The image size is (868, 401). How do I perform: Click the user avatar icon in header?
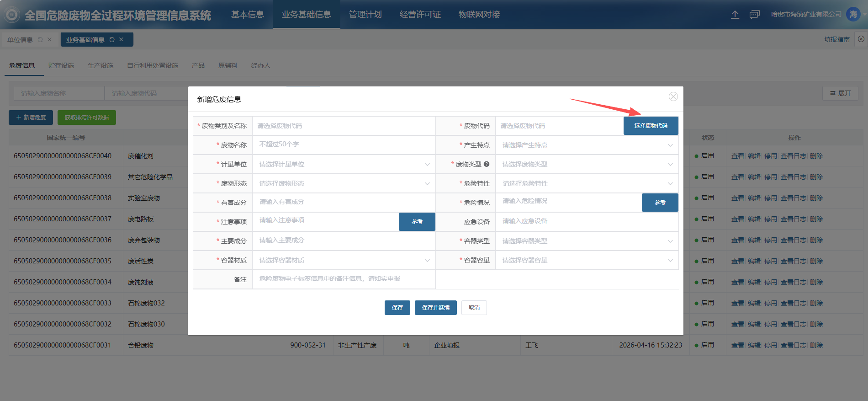(853, 15)
